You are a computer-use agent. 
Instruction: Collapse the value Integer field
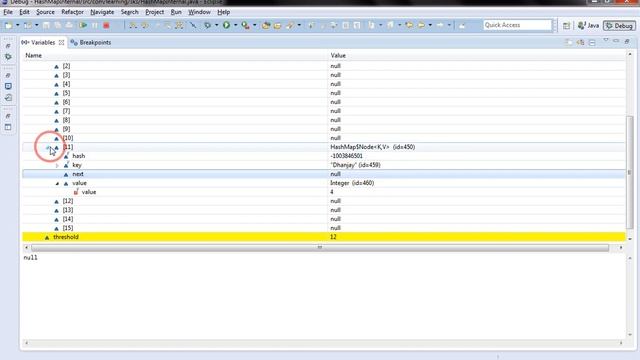point(57,183)
